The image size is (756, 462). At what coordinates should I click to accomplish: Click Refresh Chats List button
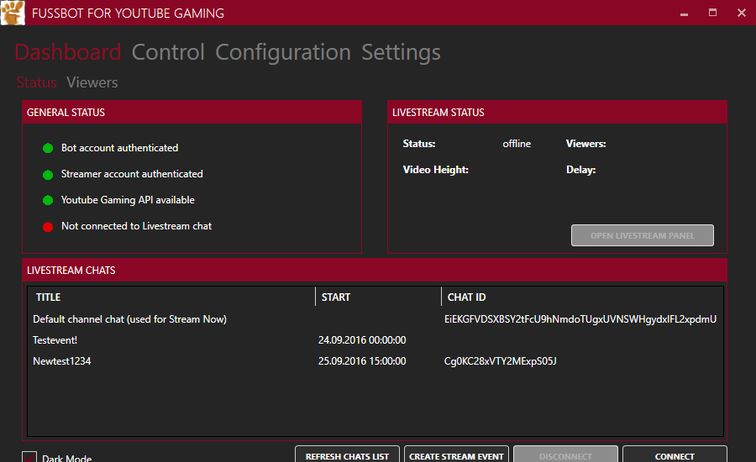tap(347, 455)
